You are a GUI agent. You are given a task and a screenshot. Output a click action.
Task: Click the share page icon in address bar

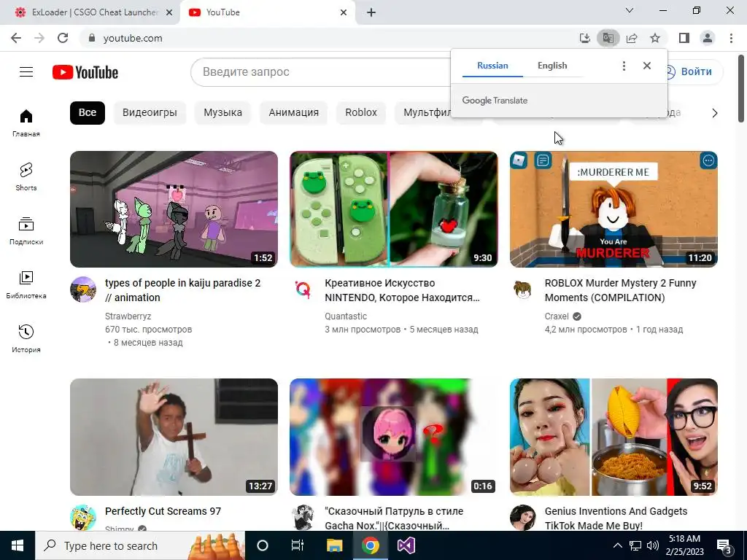(632, 38)
